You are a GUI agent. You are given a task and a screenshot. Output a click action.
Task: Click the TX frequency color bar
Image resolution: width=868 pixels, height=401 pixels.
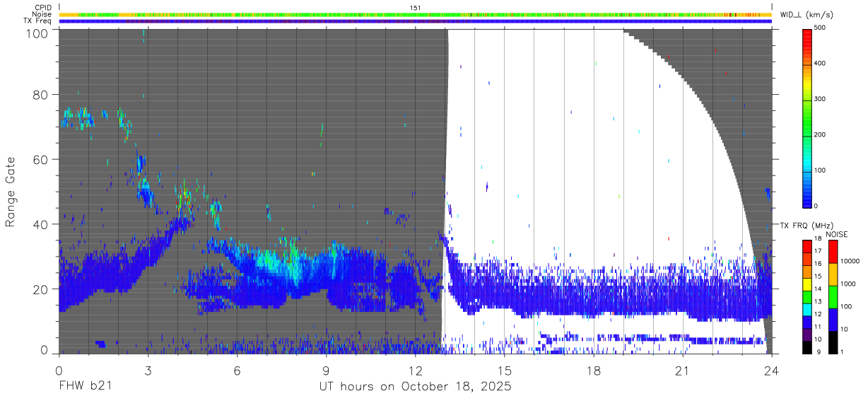pyautogui.click(x=807, y=296)
